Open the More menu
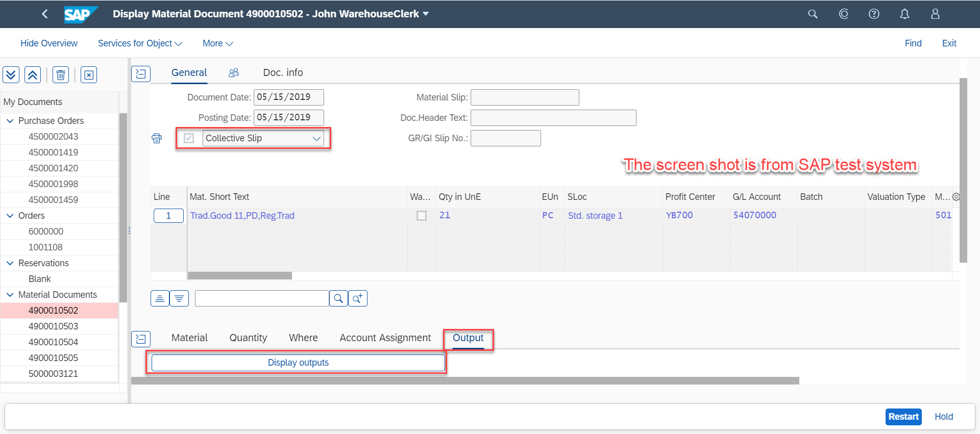Screen dimensions: 980x434 click(x=217, y=43)
